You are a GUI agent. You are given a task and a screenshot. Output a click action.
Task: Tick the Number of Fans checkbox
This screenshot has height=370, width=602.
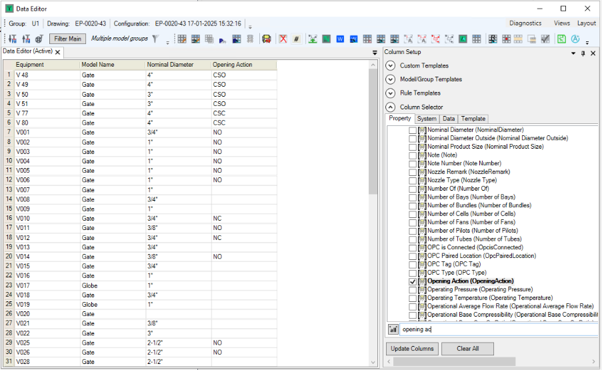[x=413, y=222]
